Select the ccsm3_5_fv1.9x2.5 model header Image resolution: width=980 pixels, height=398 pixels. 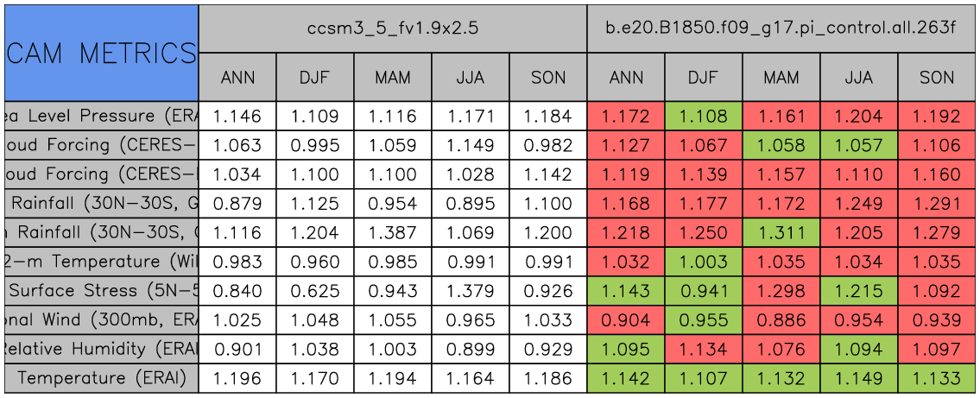pyautogui.click(x=393, y=28)
